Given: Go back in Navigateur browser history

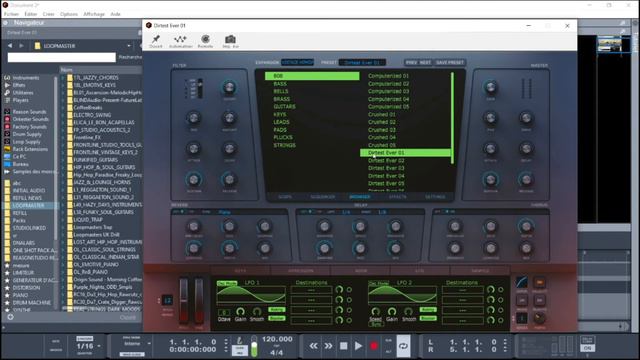Looking at the screenshot, I should pyautogui.click(x=10, y=46).
